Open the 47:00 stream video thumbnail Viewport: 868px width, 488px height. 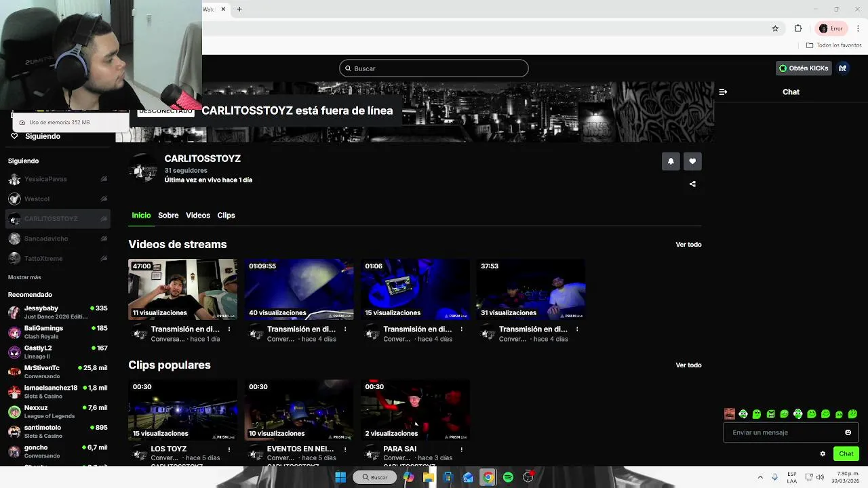pyautogui.click(x=183, y=289)
